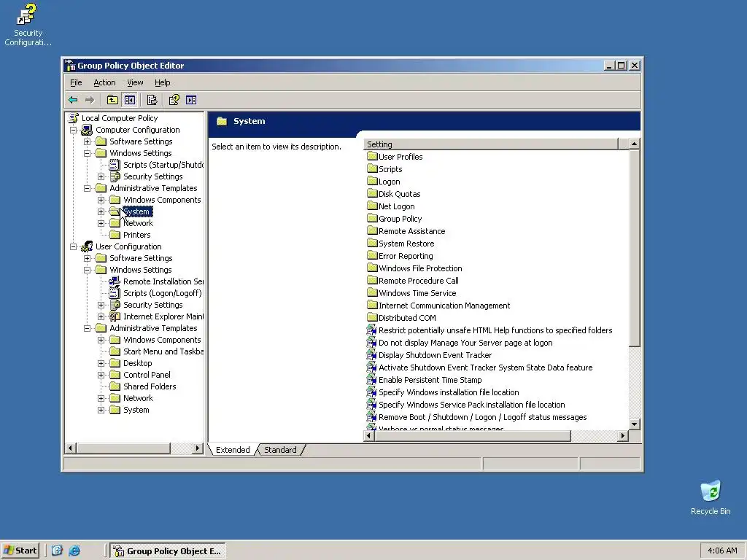Switch to the Extended tab
Screen dimensions: 747x560
[x=233, y=449]
